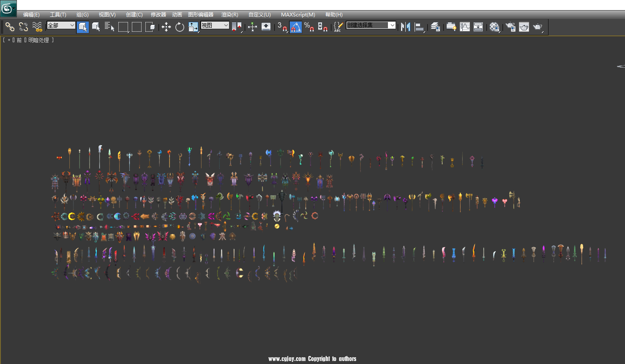Toggle the Percent Snap magnet button
625x364 pixels.
(x=309, y=27)
